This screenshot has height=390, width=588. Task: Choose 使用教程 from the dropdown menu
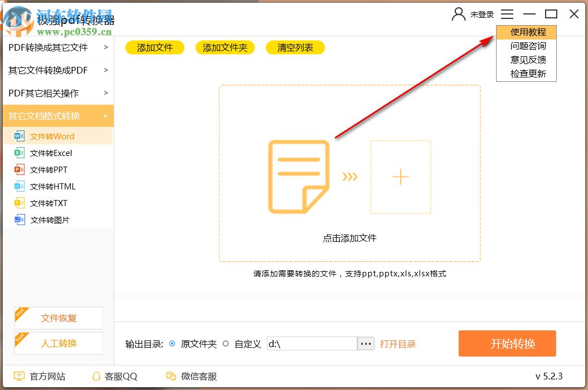click(526, 32)
